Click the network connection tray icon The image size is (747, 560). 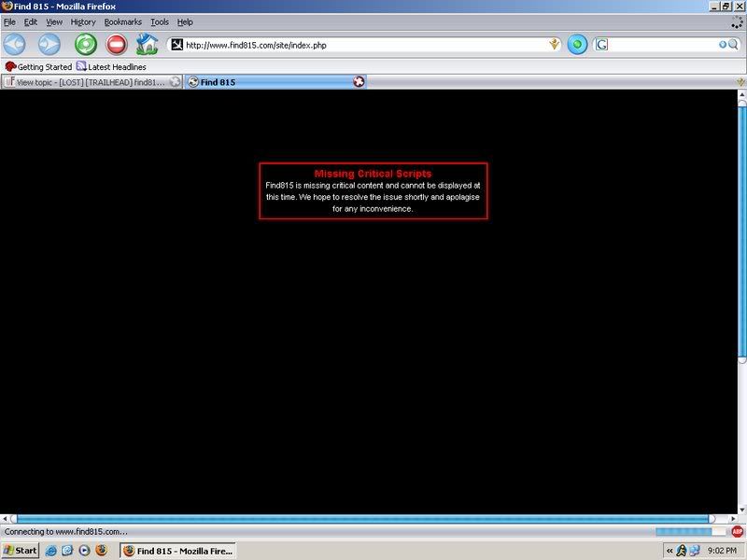pos(695,551)
